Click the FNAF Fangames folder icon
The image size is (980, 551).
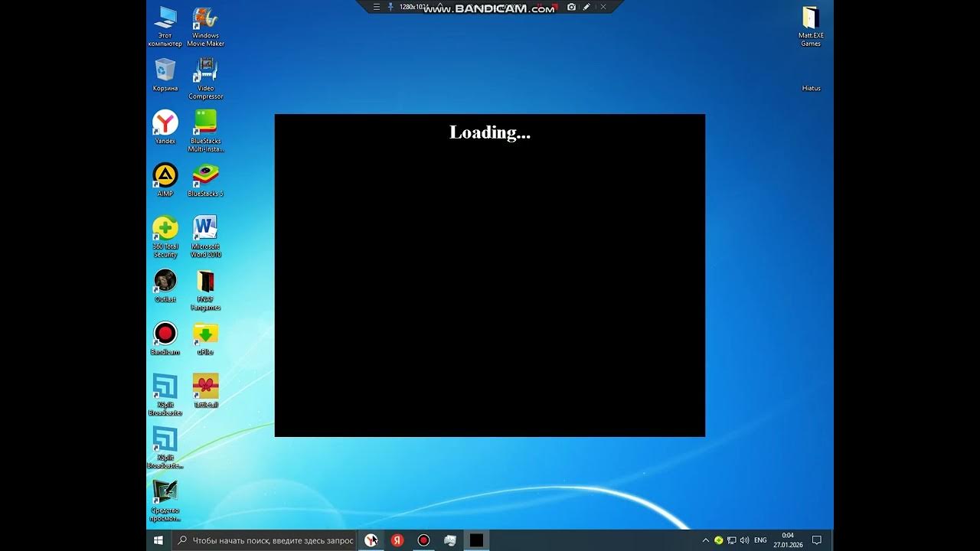pyautogui.click(x=205, y=282)
